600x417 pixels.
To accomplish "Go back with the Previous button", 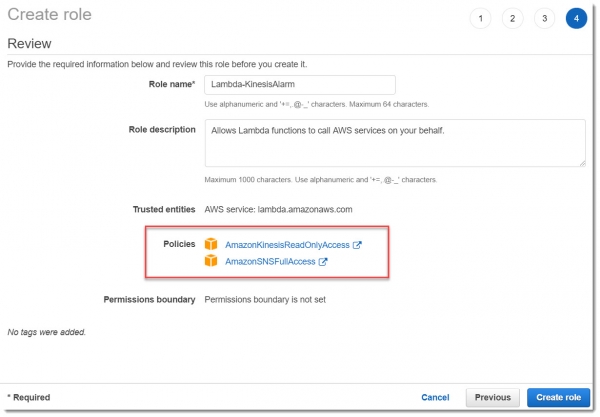I will click(x=492, y=397).
